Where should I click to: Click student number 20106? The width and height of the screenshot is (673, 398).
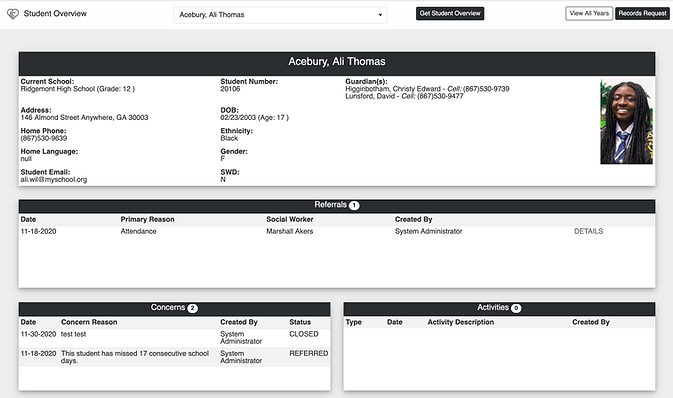[x=230, y=89]
